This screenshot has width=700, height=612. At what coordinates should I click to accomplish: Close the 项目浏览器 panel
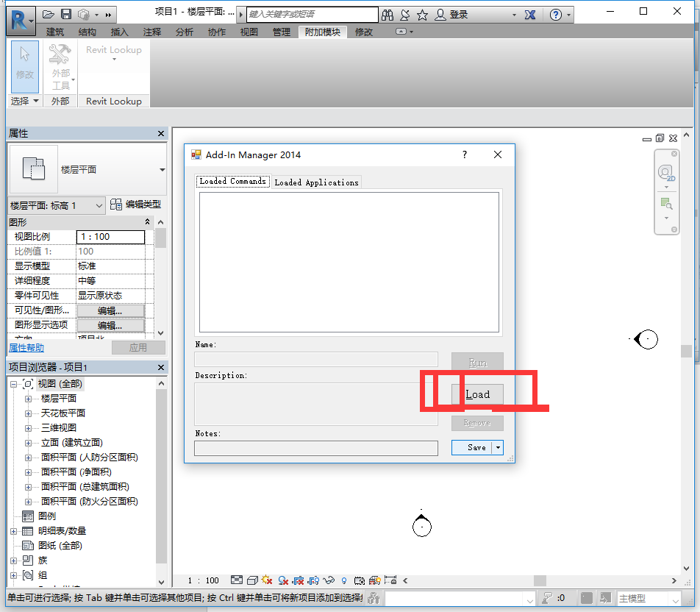click(x=161, y=367)
